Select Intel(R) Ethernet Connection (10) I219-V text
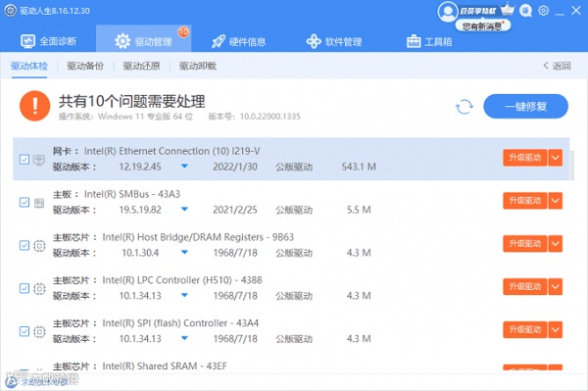Screen dimensions: 588x391 [x=172, y=151]
